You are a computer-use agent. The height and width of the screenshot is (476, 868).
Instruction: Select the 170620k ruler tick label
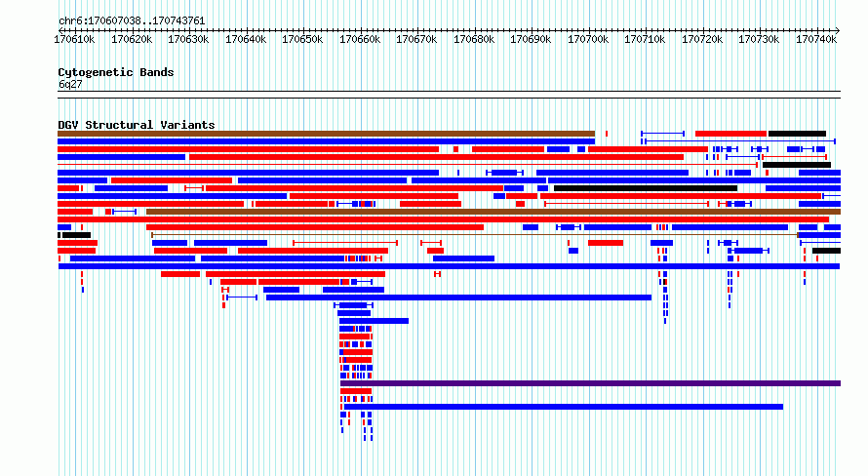click(132, 39)
